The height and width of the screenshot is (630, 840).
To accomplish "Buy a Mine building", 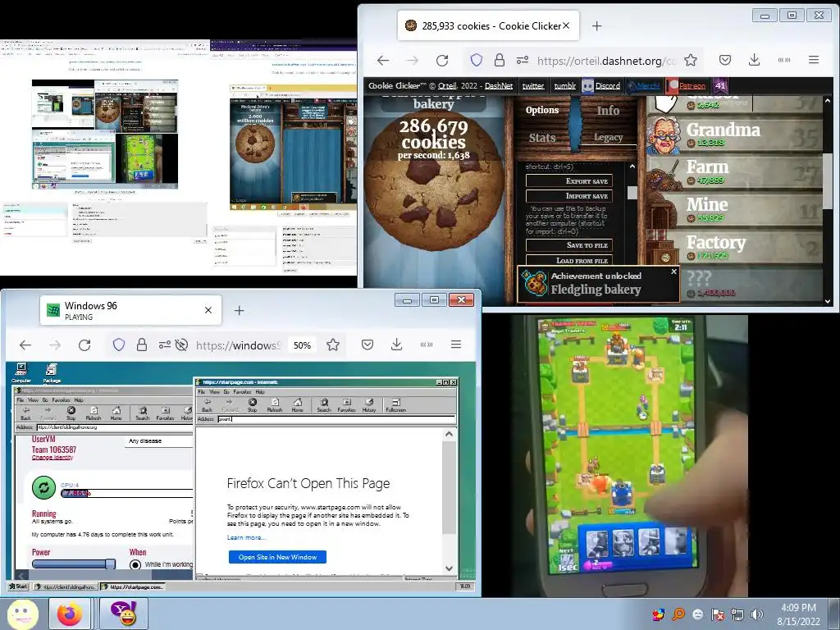I will pyautogui.click(x=734, y=209).
